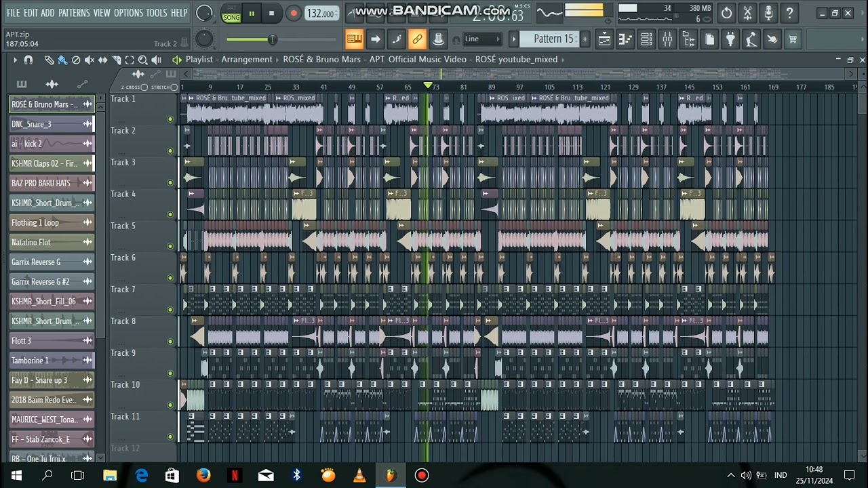Open the Piano roll window
This screenshot has width=868, height=488.
(625, 39)
